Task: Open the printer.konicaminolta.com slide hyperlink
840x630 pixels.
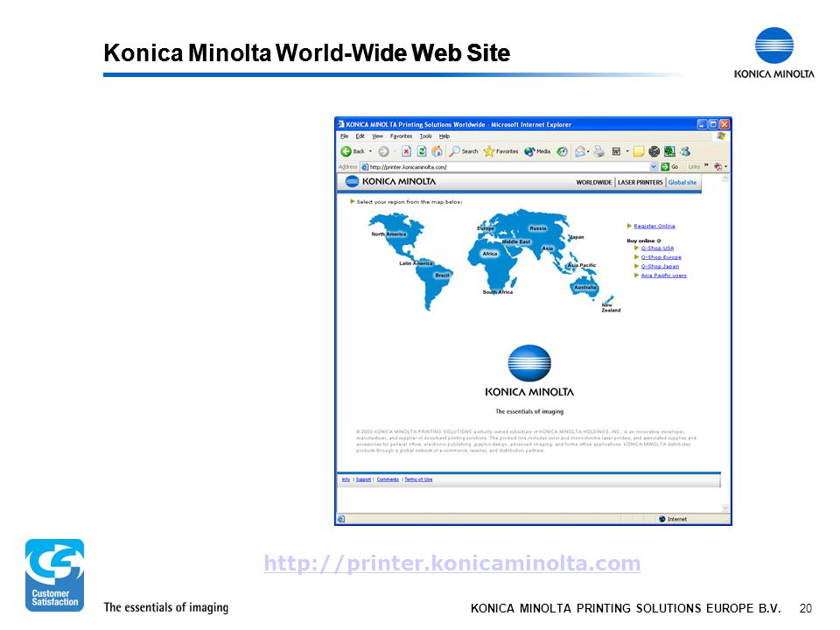Action: [x=452, y=563]
